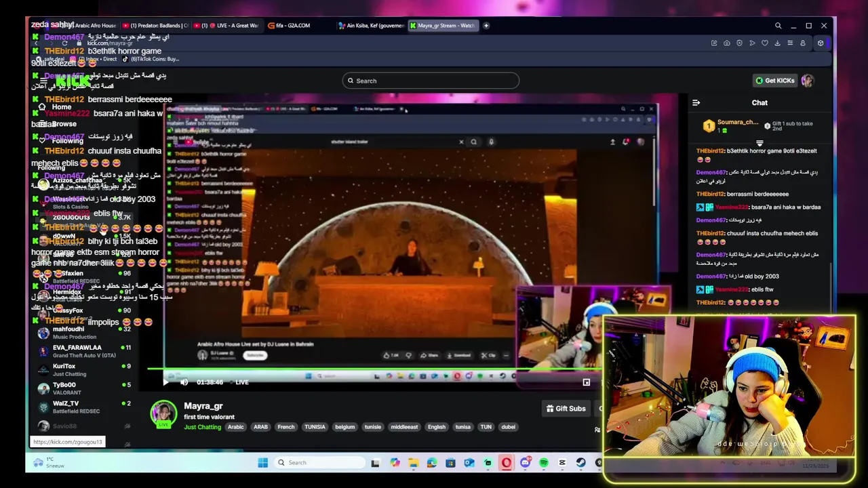Image resolution: width=868 pixels, height=488 pixels.
Task: Click the Windows Start button
Action: point(263,463)
